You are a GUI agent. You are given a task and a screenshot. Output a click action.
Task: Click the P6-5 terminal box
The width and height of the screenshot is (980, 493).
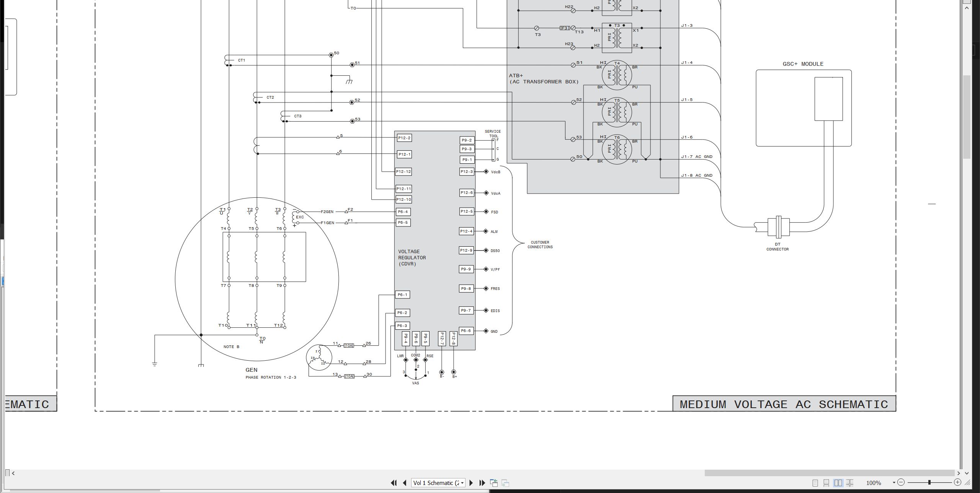(x=403, y=222)
